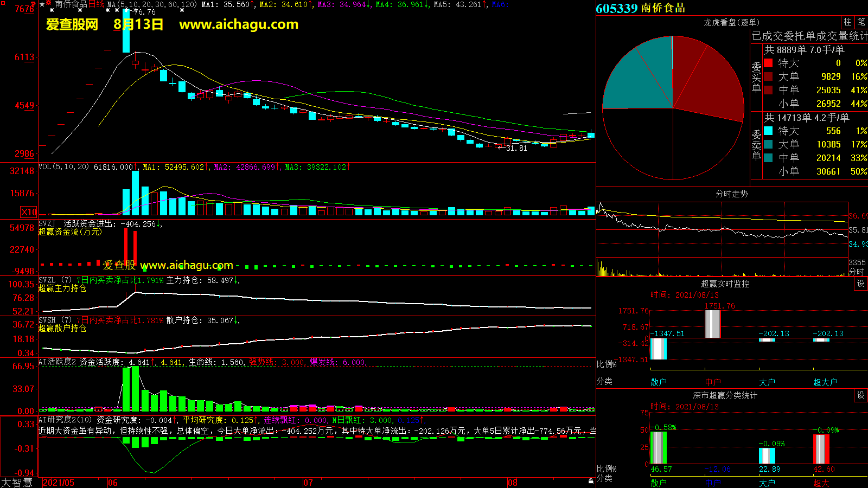Click the lock icon on the timeline bar
The image size is (868, 488).
[591, 481]
